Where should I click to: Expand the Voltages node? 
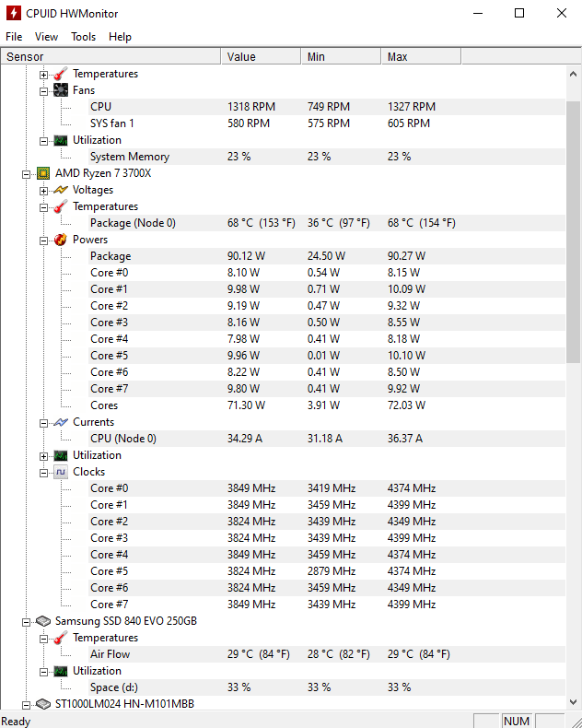(x=43, y=190)
